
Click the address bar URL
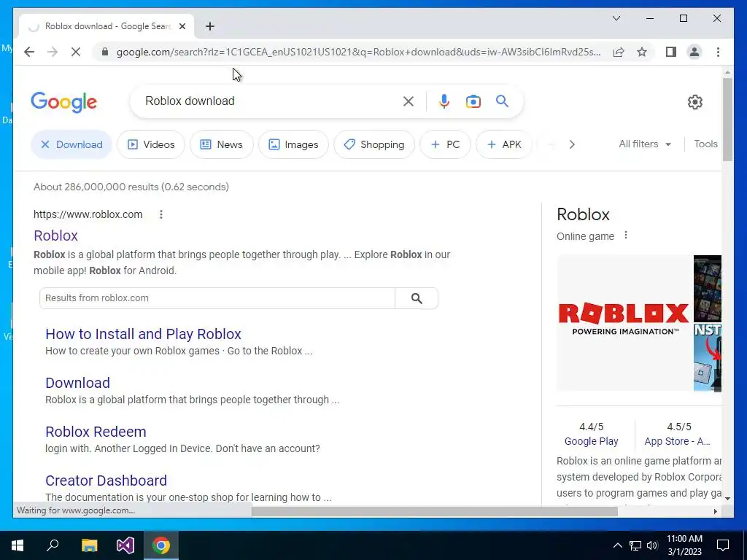[x=358, y=52]
